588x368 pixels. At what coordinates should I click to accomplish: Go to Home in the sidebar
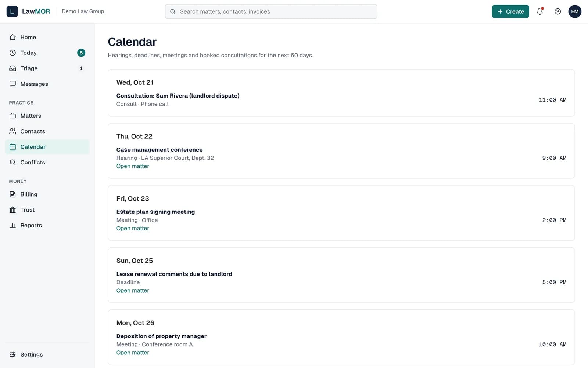47,37
